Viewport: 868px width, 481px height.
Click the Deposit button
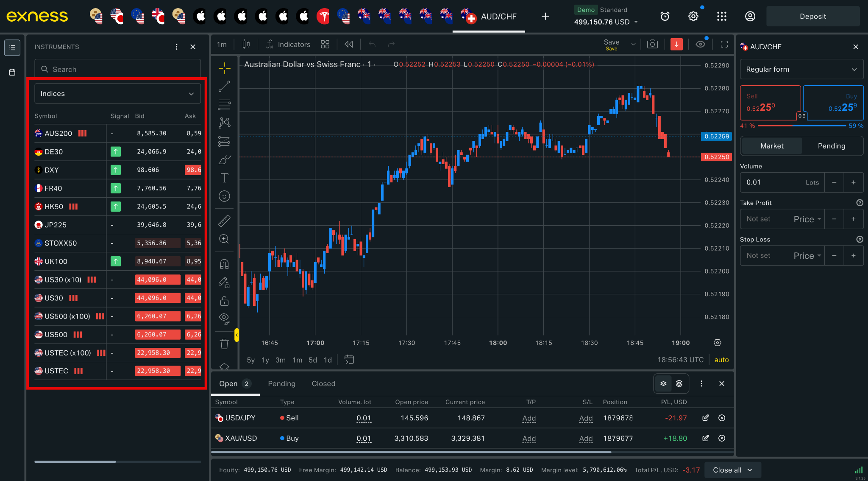812,16
